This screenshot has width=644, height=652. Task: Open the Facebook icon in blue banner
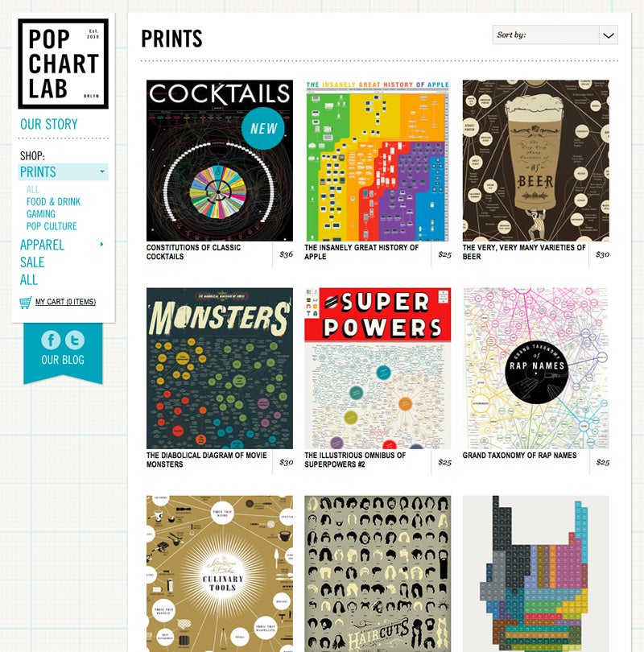pyautogui.click(x=51, y=340)
